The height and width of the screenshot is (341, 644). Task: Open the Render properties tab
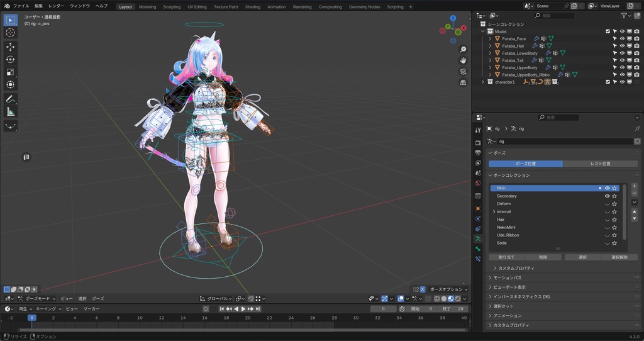tap(478, 143)
